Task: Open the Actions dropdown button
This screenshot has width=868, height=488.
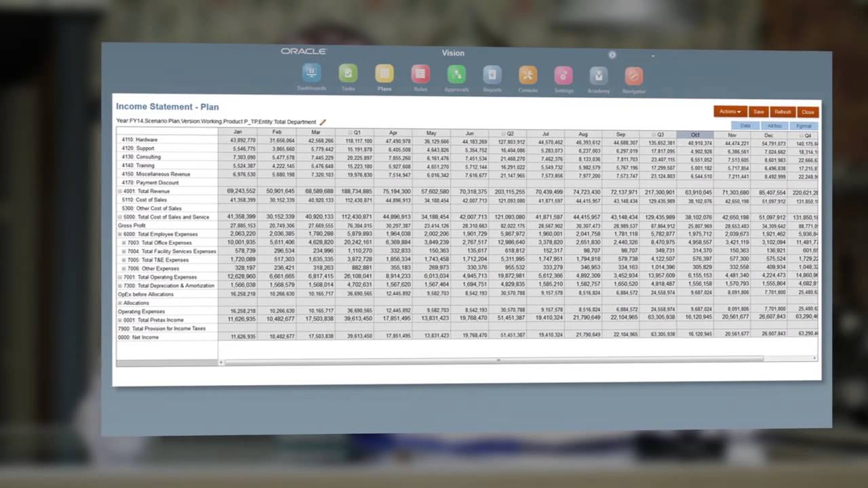Action: coord(730,111)
